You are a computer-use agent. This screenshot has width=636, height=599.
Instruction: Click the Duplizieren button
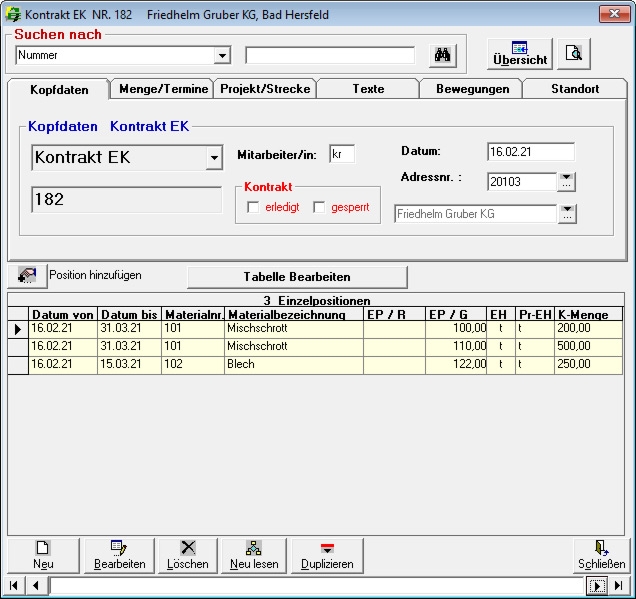pyautogui.click(x=327, y=555)
